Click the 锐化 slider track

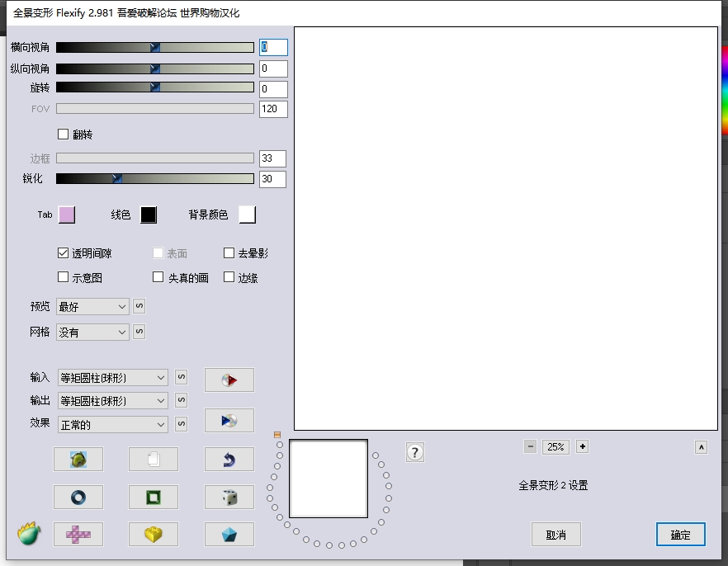click(155, 178)
